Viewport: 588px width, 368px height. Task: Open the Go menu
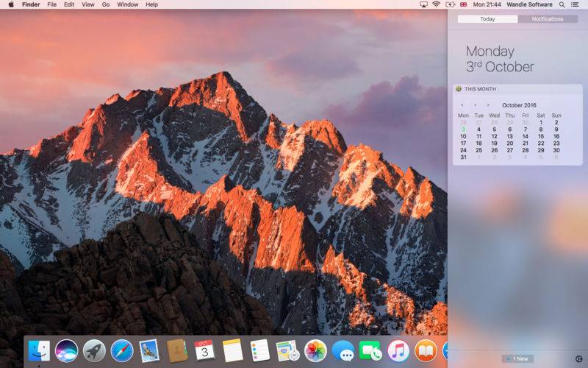(106, 4)
